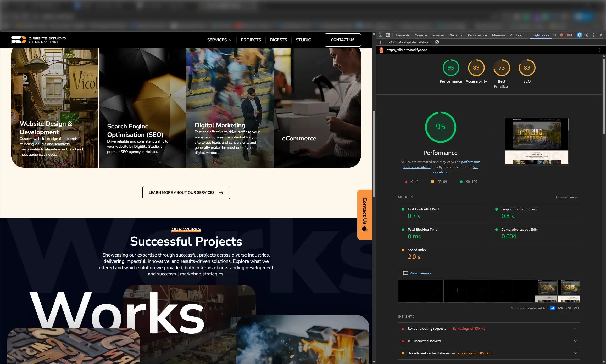Click the Cumulative Layout Shift metric
The width and height of the screenshot is (606, 364).
pyautogui.click(x=536, y=234)
